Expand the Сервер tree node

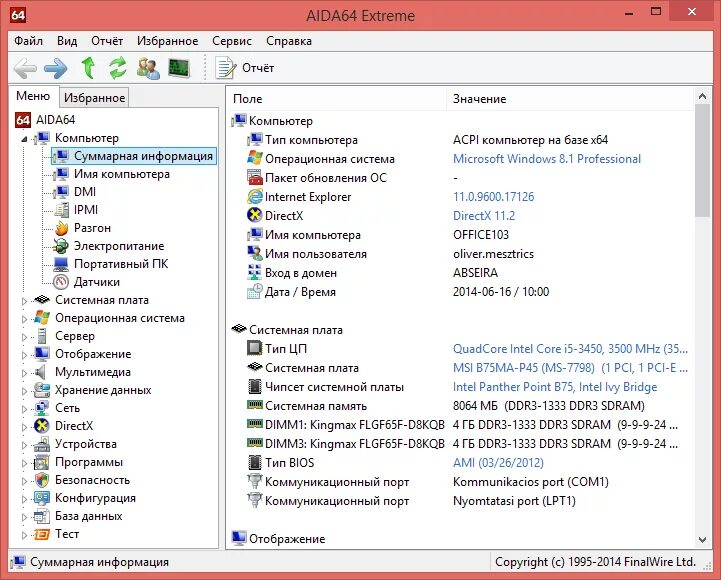24,337
